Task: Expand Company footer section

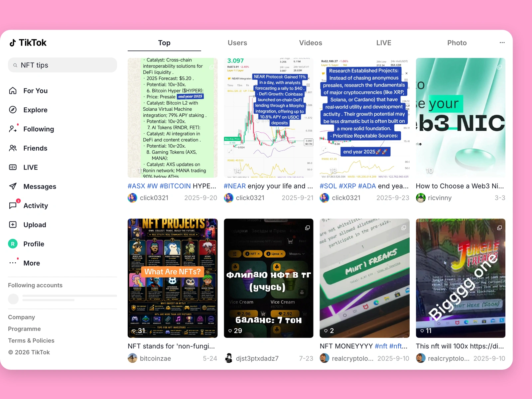Action: [x=22, y=317]
